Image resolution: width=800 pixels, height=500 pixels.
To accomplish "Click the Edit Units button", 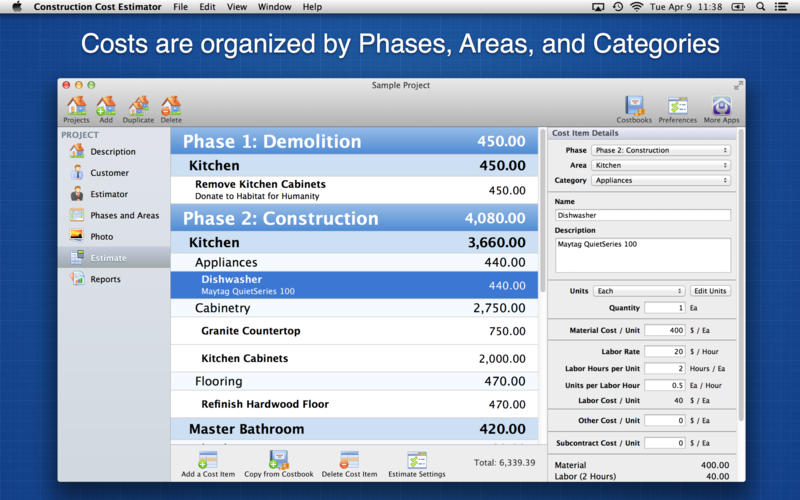I will coord(711,291).
